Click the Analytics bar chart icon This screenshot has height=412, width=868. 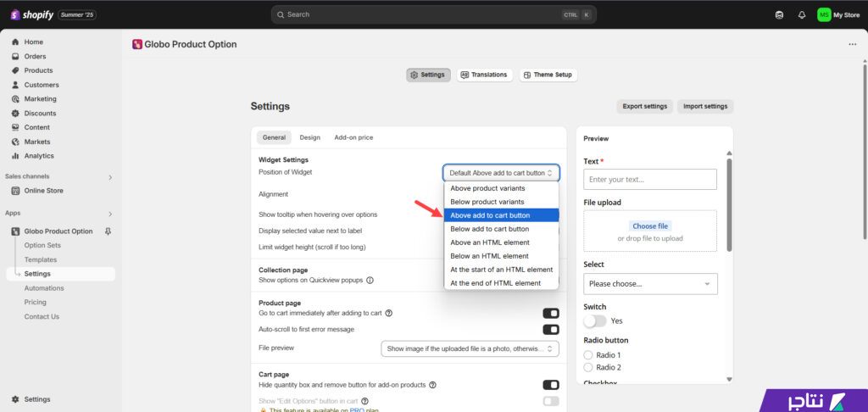click(x=15, y=156)
